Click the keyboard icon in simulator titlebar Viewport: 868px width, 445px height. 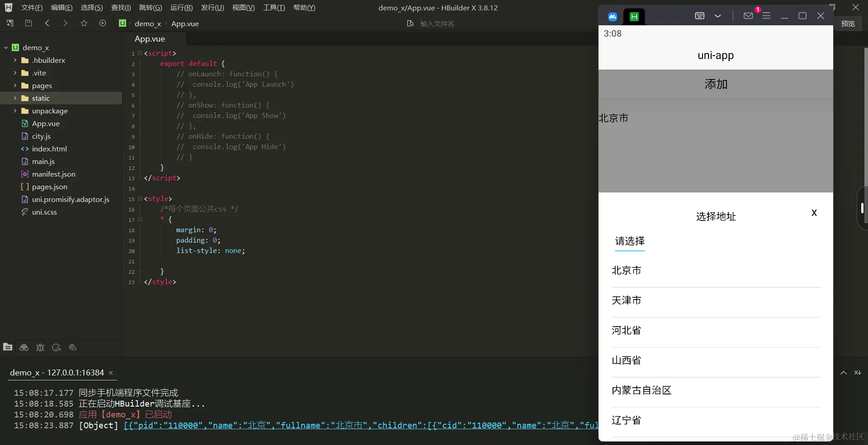click(699, 16)
